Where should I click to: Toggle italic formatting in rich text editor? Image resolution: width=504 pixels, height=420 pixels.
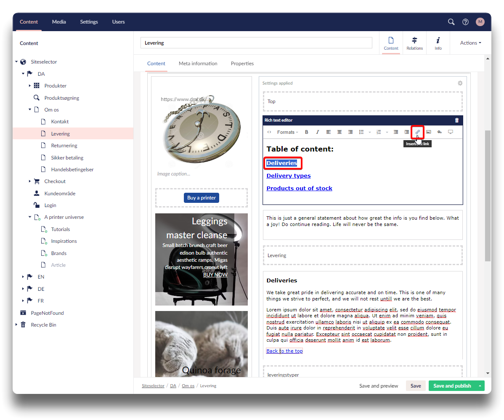(x=318, y=132)
